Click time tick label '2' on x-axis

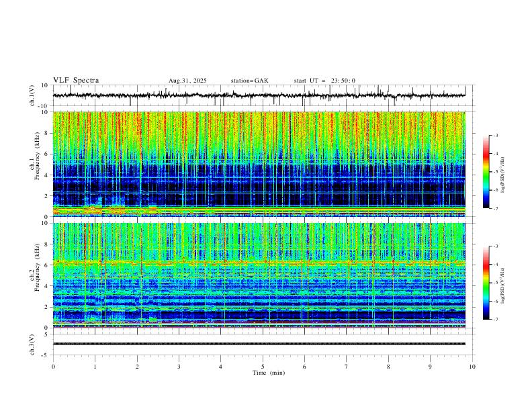click(x=137, y=367)
